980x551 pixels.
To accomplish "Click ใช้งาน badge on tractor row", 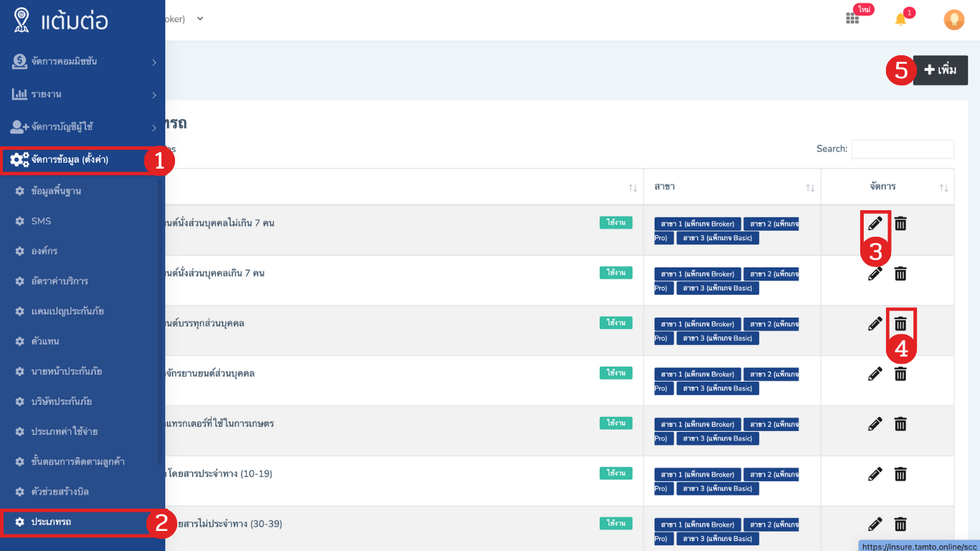I will click(616, 423).
